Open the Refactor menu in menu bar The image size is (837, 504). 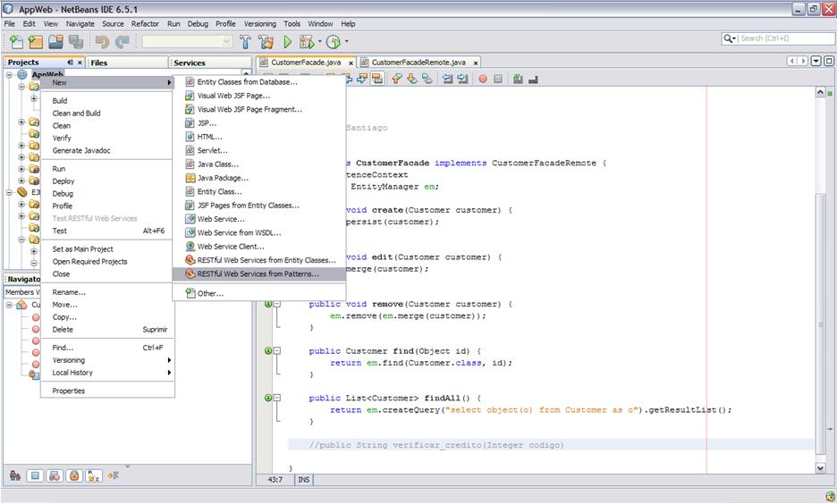(x=145, y=23)
